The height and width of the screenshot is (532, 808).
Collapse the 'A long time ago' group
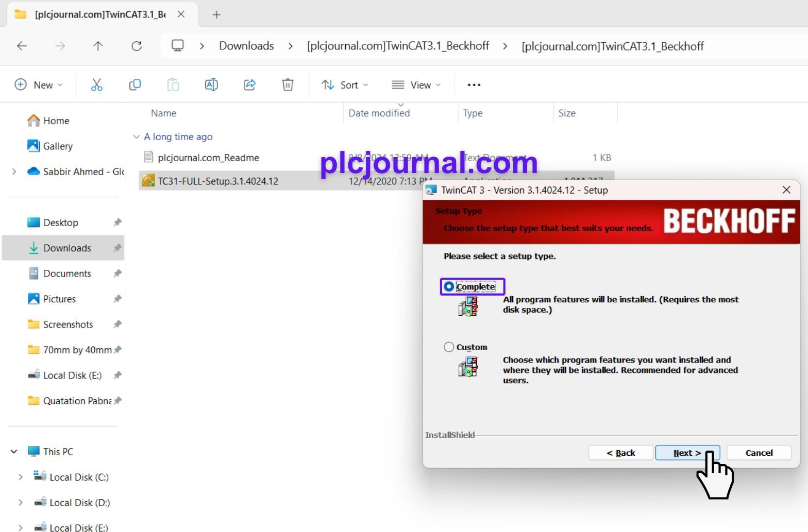pos(137,136)
